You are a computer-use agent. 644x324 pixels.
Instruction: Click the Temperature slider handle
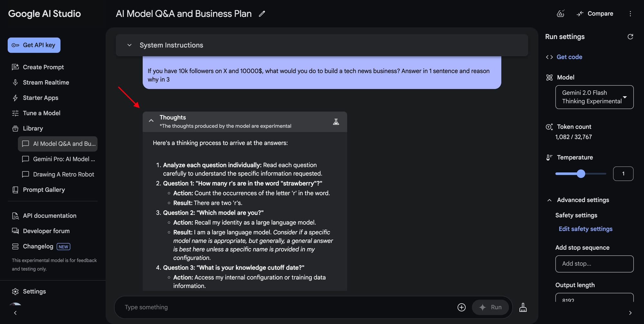point(581,174)
